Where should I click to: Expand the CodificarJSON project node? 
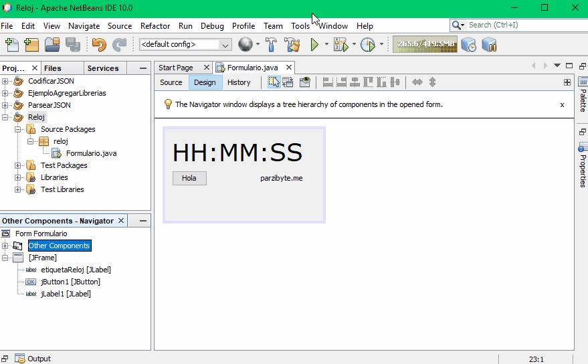[x=5, y=81]
